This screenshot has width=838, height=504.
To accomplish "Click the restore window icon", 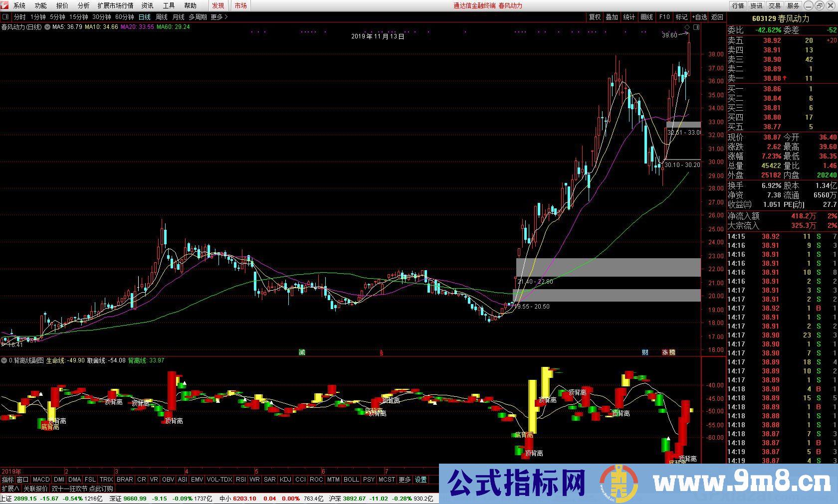I will coord(820,5).
